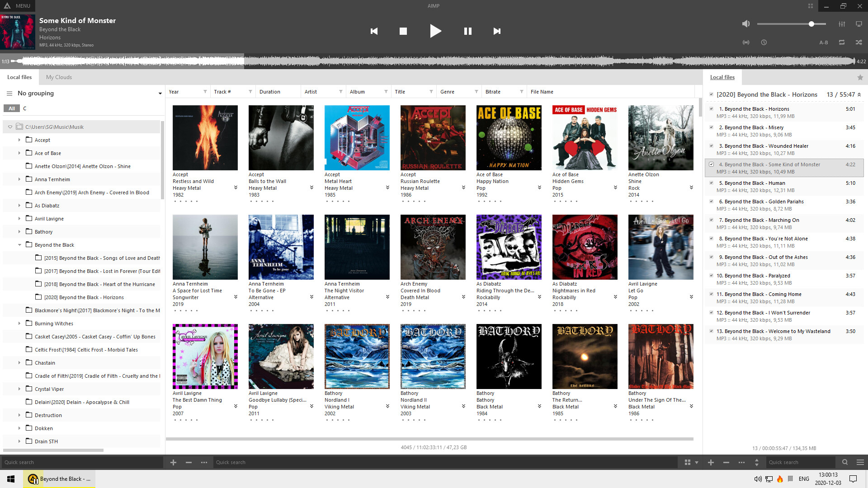Open library more options ellipsis
Viewport: 868px width, 488px height.
coord(204,462)
